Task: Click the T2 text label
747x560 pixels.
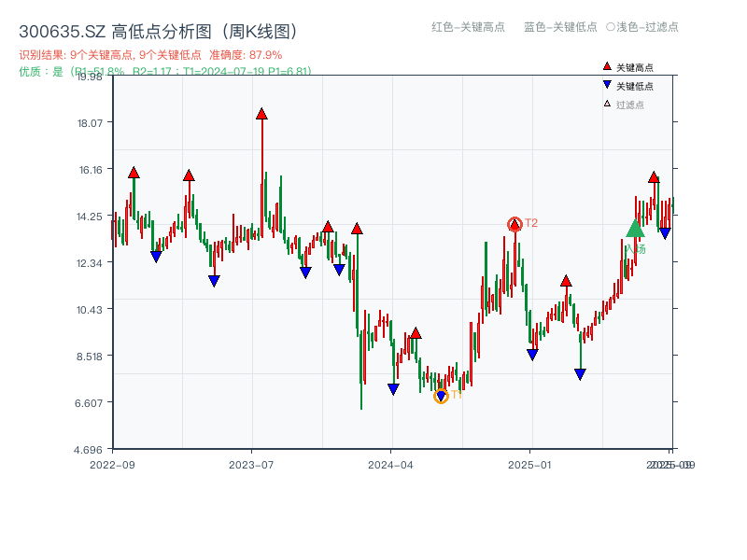Action: [x=531, y=223]
